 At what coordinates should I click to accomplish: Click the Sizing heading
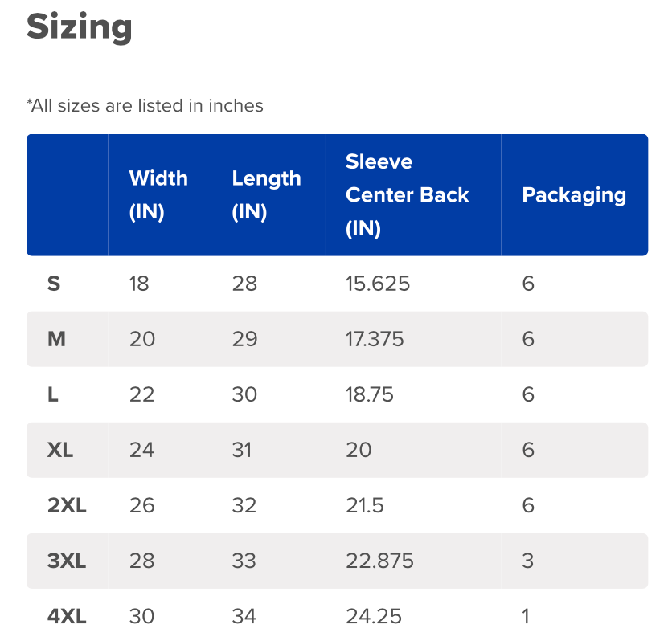point(79,27)
